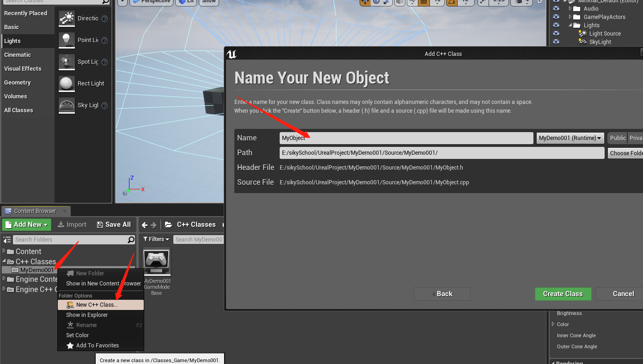Click Choose Folder next to Path
Image resolution: width=643 pixels, height=364 pixels.
pyautogui.click(x=625, y=153)
